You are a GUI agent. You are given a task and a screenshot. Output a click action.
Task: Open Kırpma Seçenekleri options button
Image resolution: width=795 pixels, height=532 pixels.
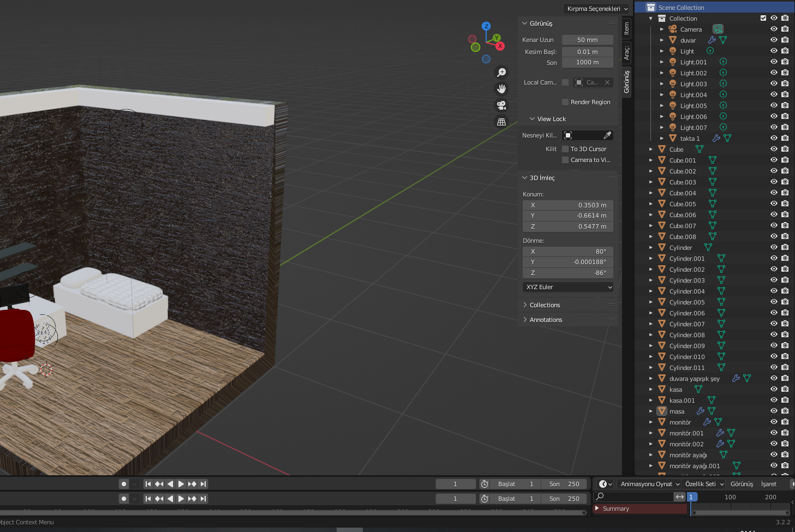pos(597,9)
